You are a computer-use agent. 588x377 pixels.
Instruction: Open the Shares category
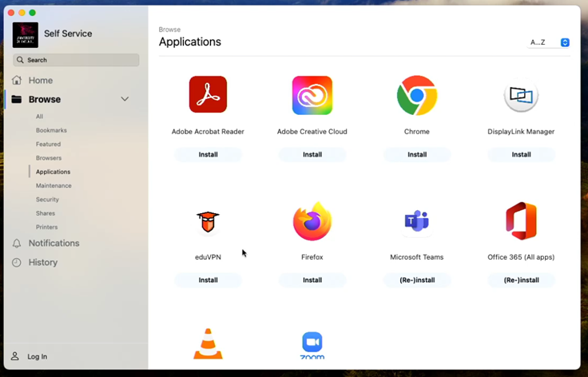[46, 213]
